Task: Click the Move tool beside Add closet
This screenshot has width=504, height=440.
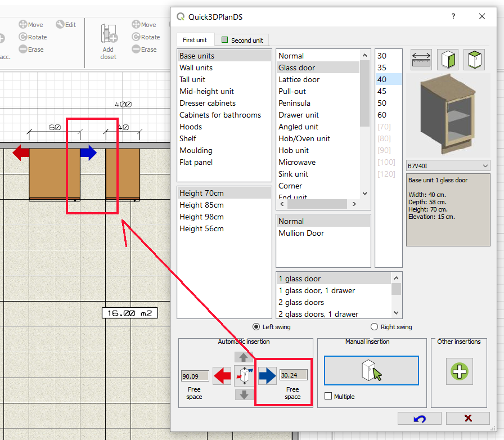Action: pyautogui.click(x=144, y=24)
